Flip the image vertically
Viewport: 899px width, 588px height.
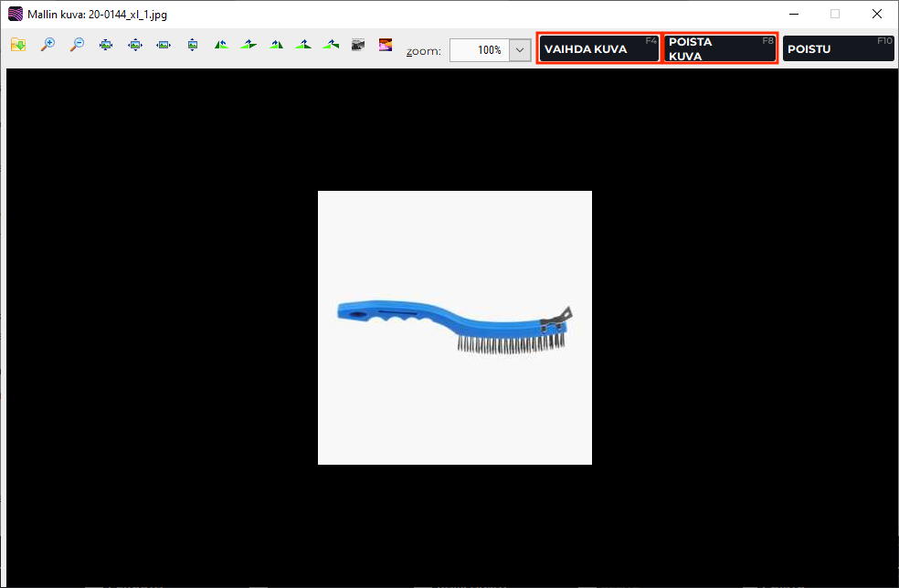303,44
